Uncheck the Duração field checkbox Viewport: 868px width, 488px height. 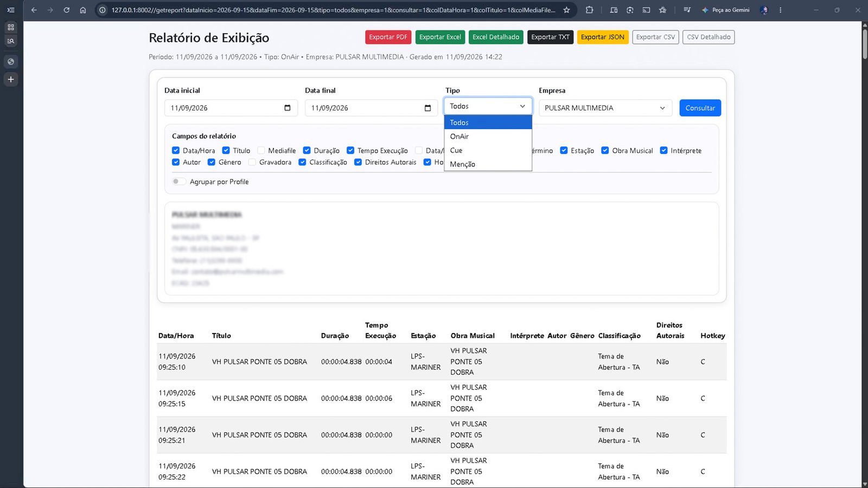307,150
